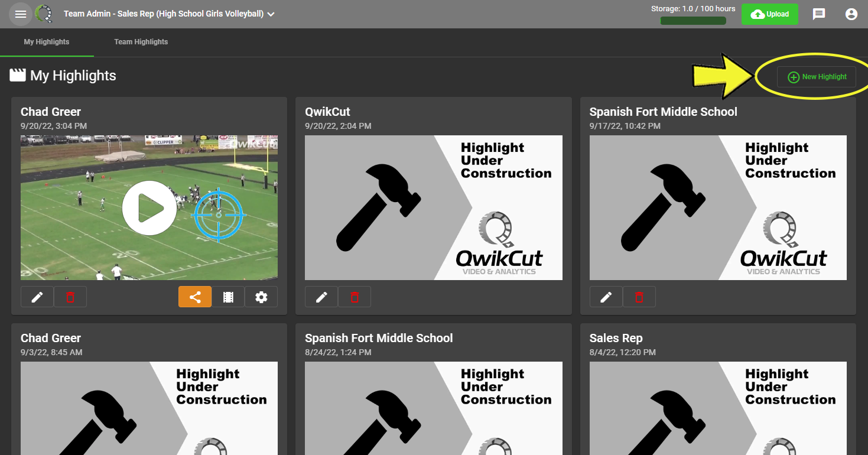
Task: Edit the Chad Greer 9/20/22 highlight
Action: (x=37, y=297)
